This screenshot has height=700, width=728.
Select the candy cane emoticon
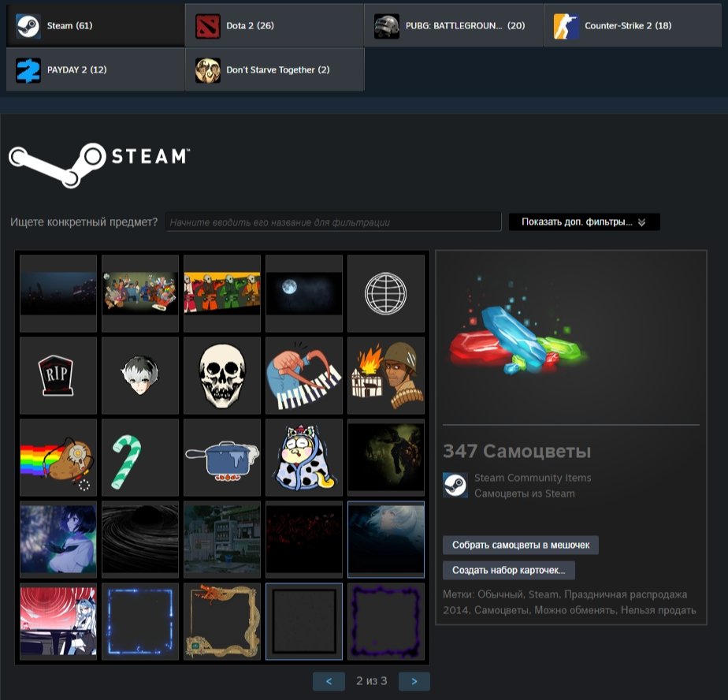(139, 456)
